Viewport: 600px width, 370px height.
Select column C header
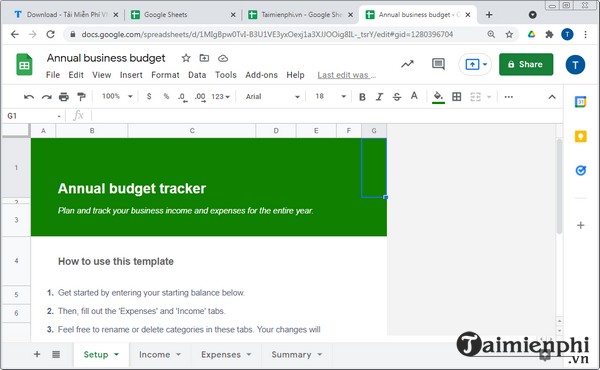192,131
